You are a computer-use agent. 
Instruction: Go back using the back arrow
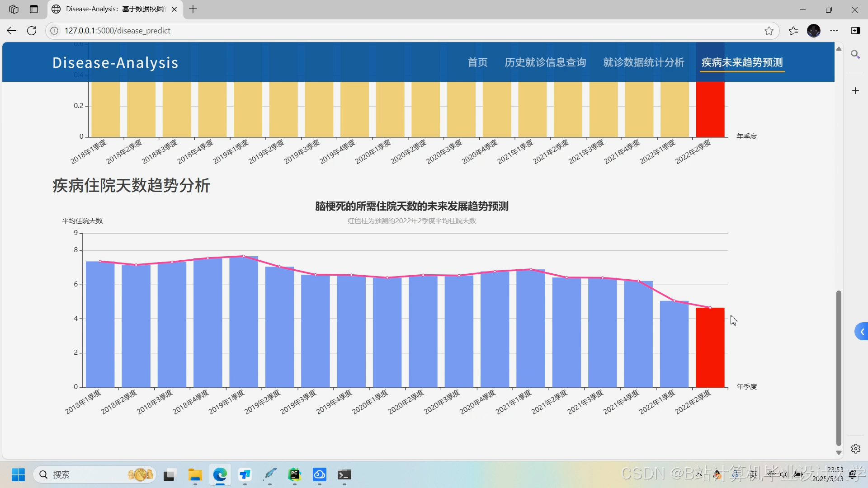tap(11, 30)
